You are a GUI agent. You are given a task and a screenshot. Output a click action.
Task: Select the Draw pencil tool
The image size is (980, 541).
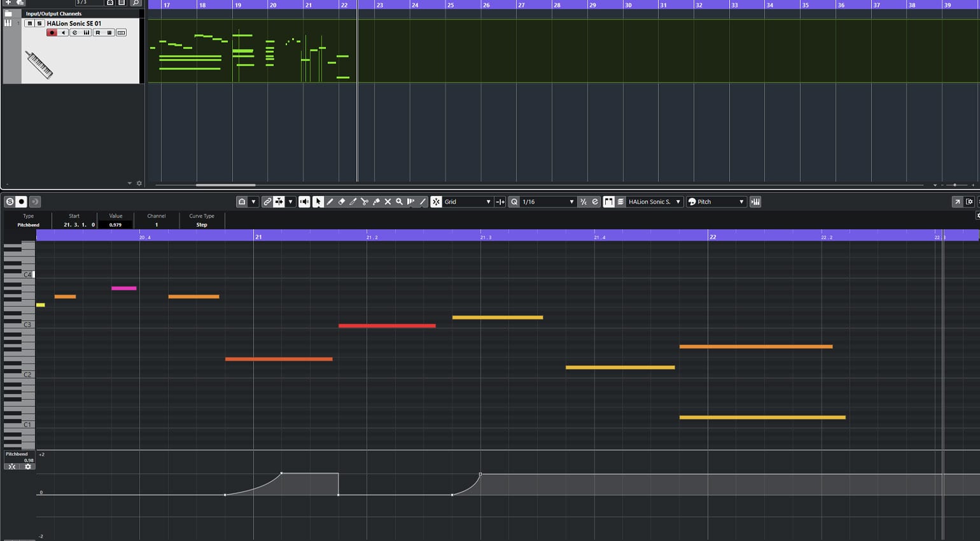coord(330,202)
